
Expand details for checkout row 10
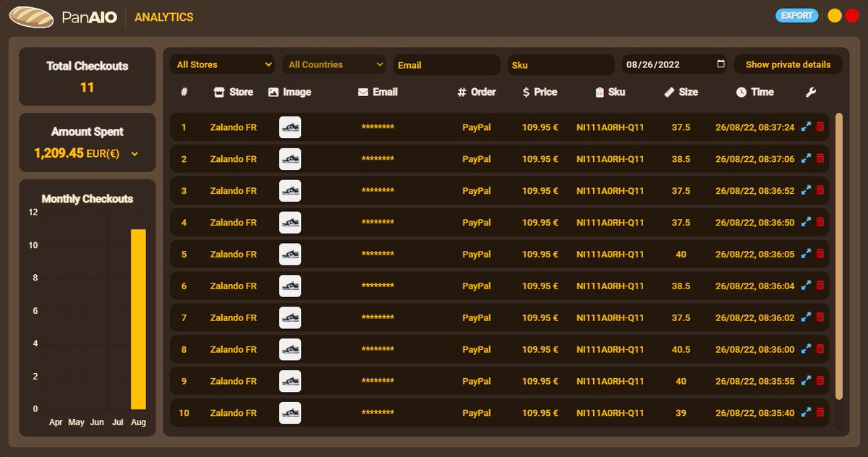[x=806, y=413]
